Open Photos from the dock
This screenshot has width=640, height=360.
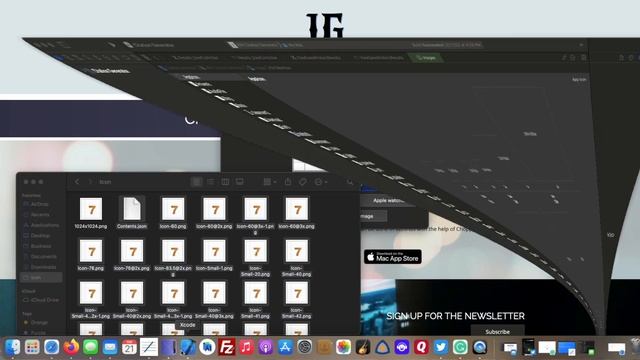tap(343, 347)
